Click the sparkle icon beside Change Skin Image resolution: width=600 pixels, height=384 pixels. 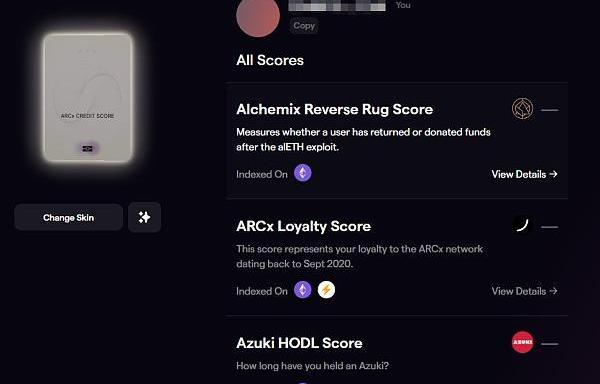pos(144,217)
